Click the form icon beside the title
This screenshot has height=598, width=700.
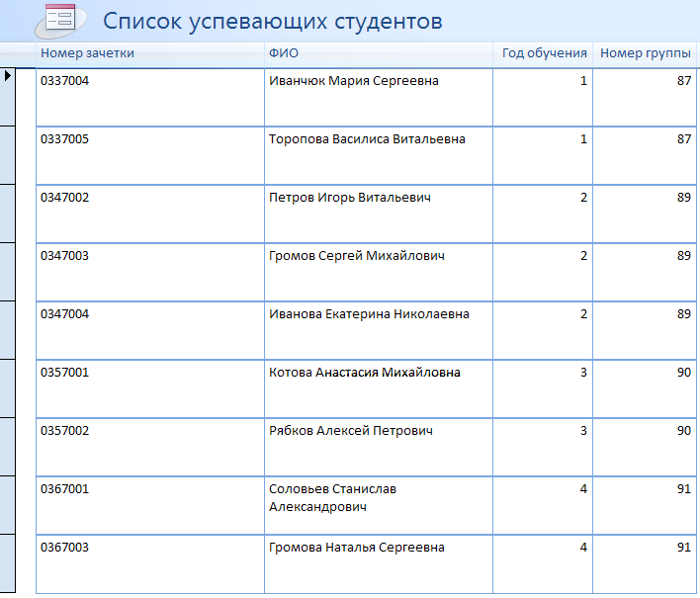click(60, 20)
